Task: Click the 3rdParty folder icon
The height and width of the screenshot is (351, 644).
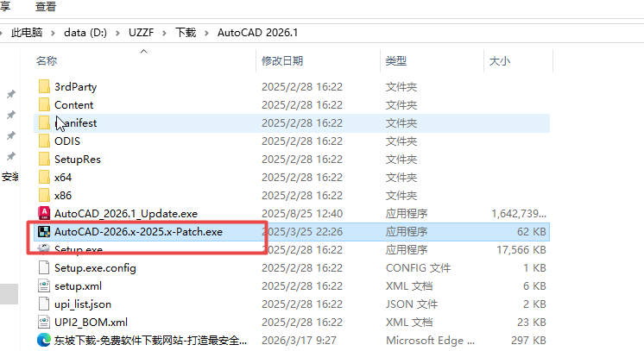Action: click(45, 86)
